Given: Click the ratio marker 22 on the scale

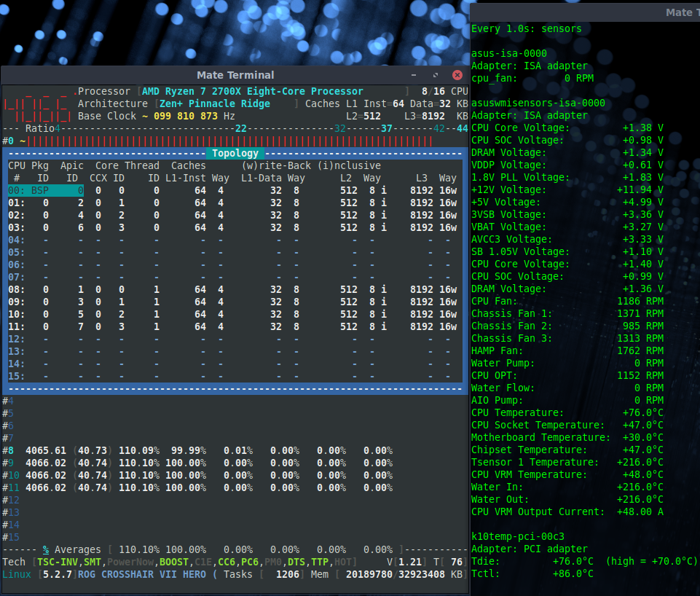Looking at the screenshot, I should pos(241,128).
